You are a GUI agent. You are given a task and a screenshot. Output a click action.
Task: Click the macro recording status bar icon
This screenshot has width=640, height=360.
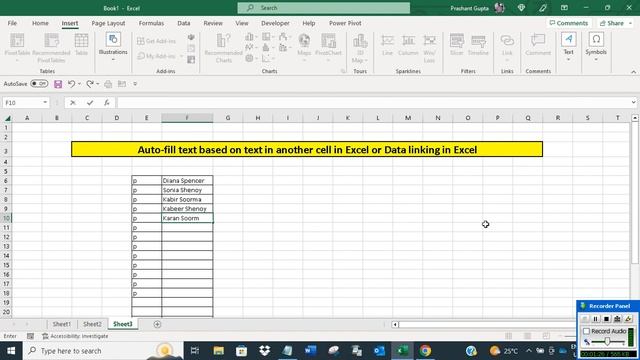[x=30, y=336]
